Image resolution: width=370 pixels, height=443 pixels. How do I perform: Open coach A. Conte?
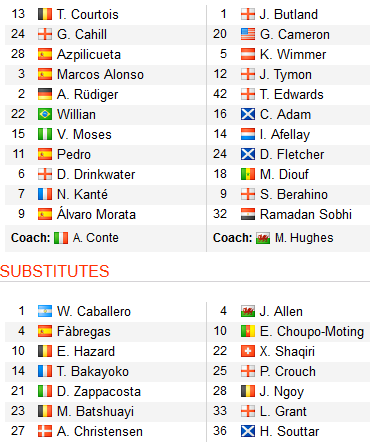pos(96,238)
